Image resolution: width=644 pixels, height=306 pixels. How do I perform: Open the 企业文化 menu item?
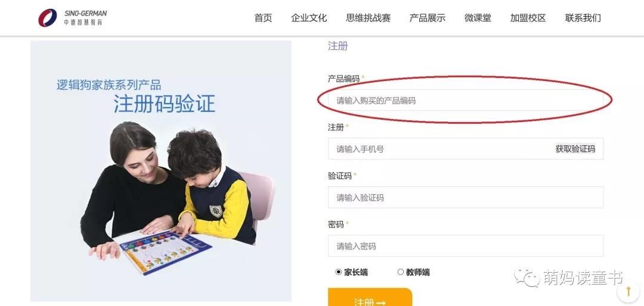click(309, 18)
